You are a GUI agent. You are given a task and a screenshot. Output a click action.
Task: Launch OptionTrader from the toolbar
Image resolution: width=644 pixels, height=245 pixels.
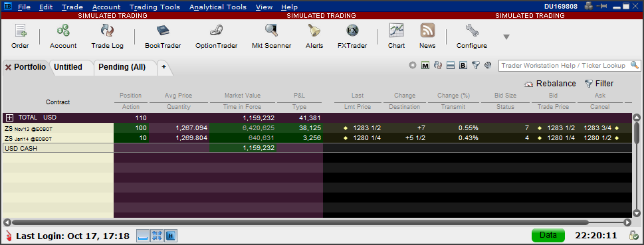click(x=216, y=36)
